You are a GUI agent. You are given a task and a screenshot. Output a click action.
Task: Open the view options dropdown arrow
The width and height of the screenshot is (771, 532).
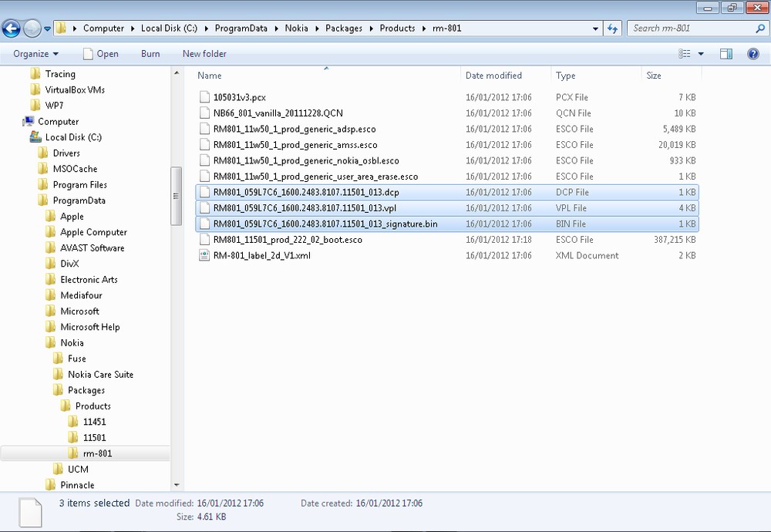(701, 54)
